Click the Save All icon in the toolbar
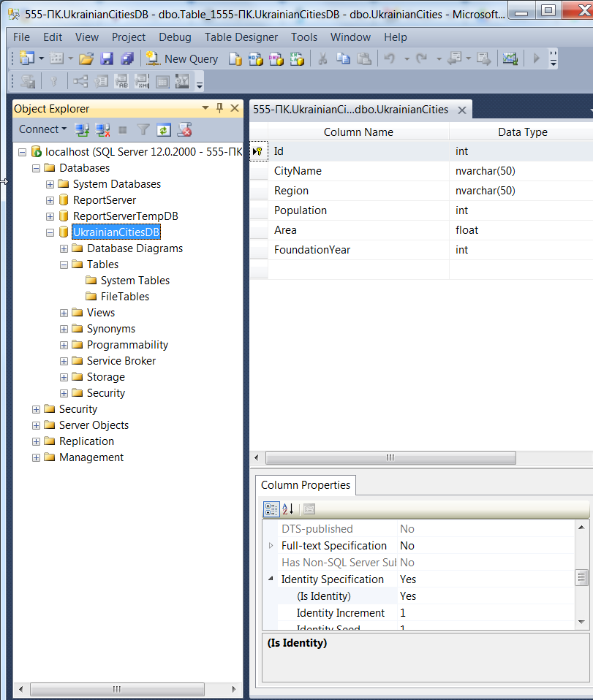 tap(127, 59)
